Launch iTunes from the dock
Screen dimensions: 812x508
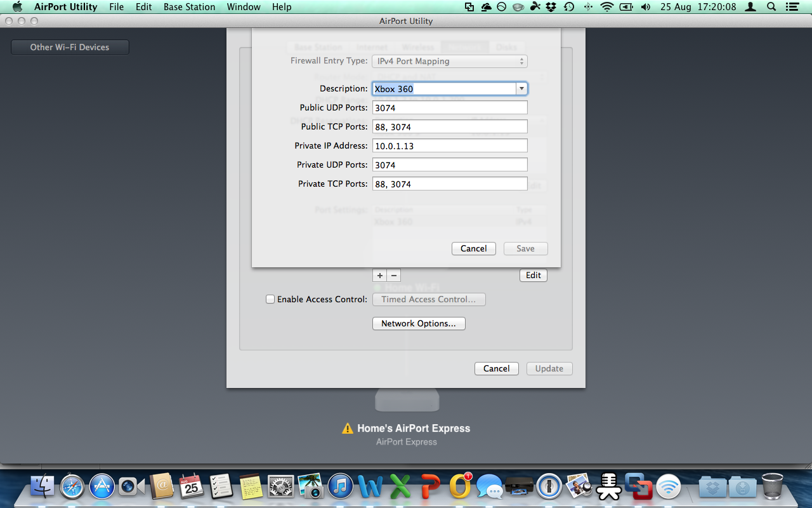341,486
